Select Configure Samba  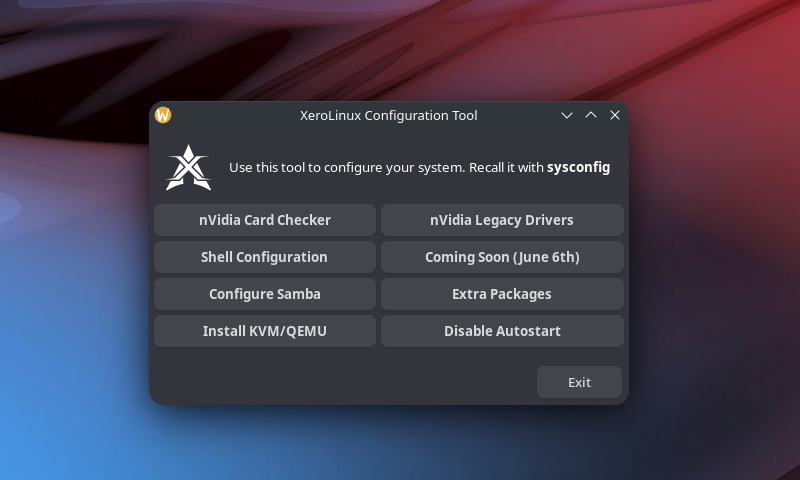click(265, 294)
